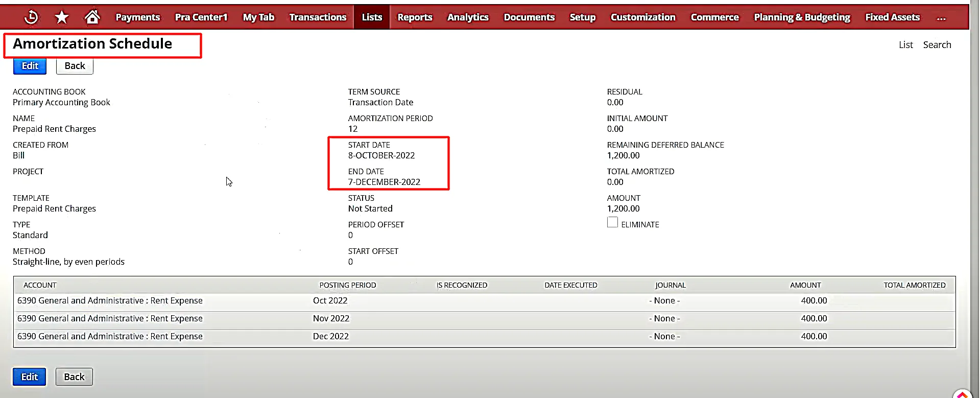The image size is (980, 398).
Task: Open the Shortcuts star icon
Action: click(x=62, y=17)
